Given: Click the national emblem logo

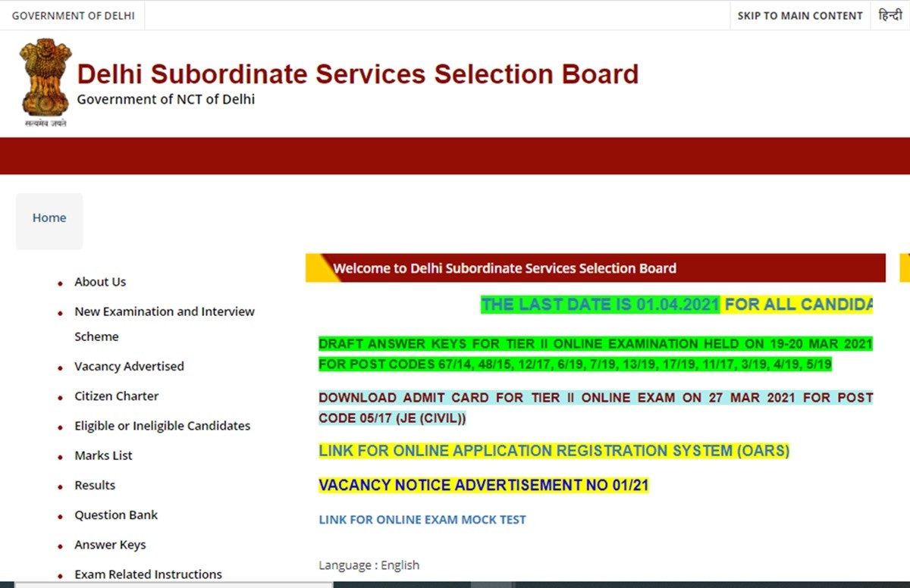Looking at the screenshot, I should pyautogui.click(x=45, y=82).
